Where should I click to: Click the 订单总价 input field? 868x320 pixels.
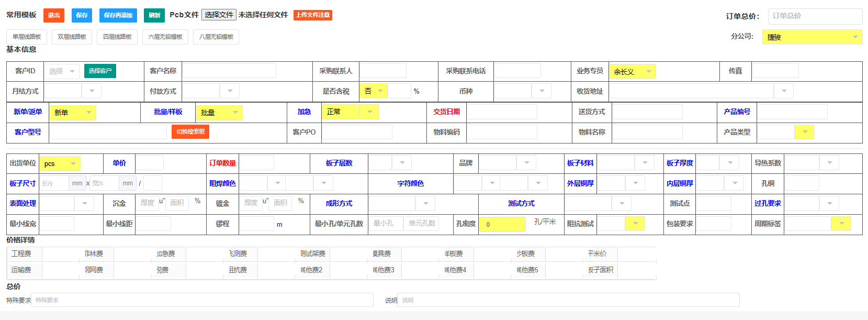click(815, 16)
